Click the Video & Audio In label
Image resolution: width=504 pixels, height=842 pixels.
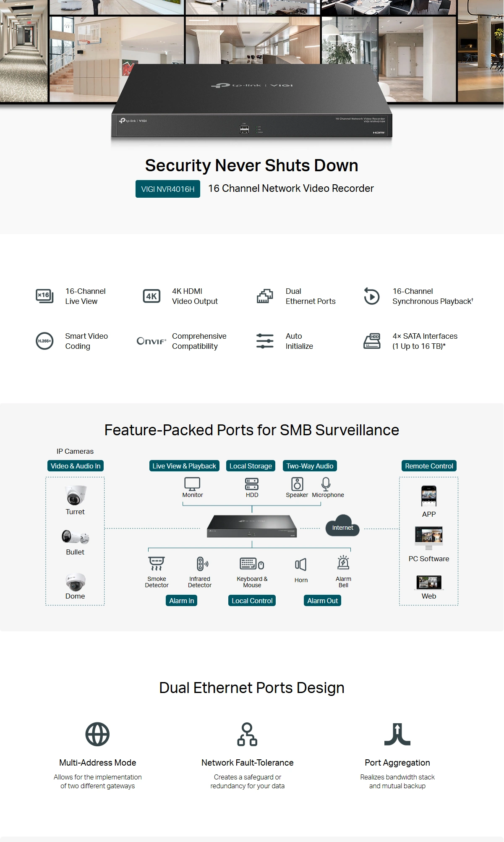click(76, 466)
